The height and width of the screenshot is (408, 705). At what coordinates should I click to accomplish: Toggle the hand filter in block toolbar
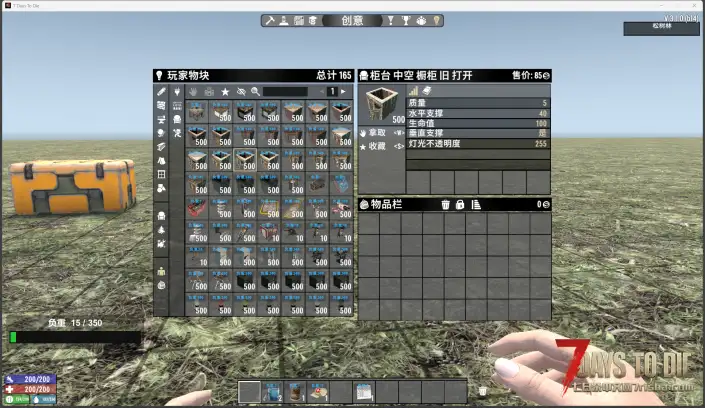coord(193,92)
